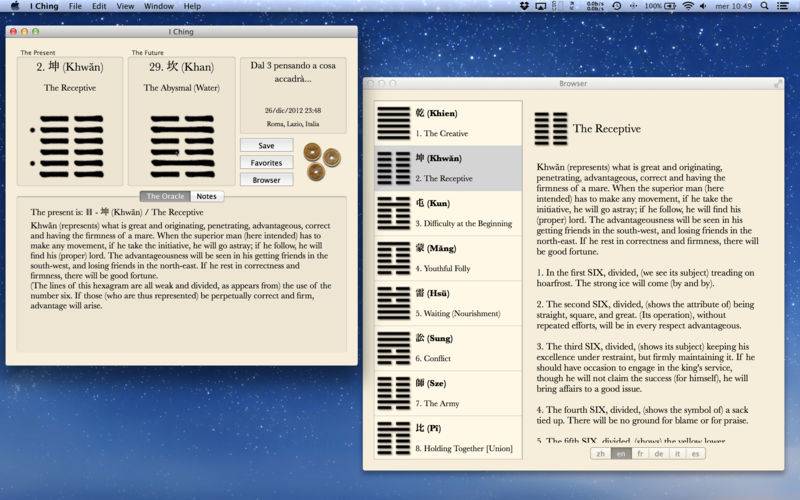The width and height of the screenshot is (800, 500).
Task: Switch to the Notes tab
Action: [x=206, y=196]
